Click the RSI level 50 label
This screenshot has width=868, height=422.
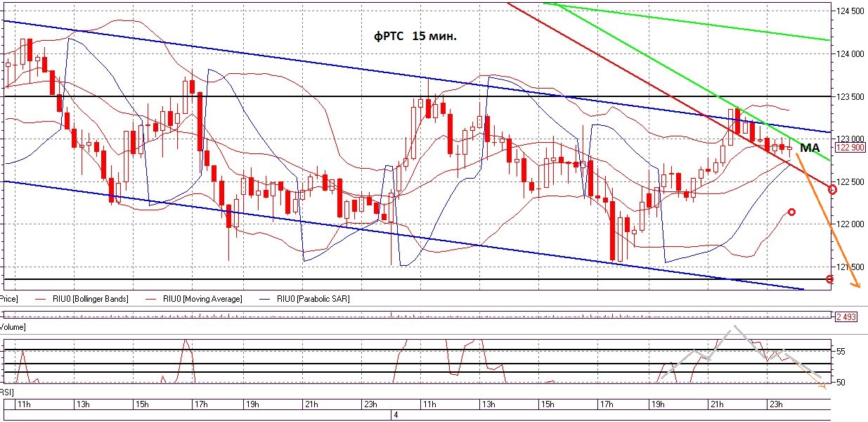(x=841, y=383)
